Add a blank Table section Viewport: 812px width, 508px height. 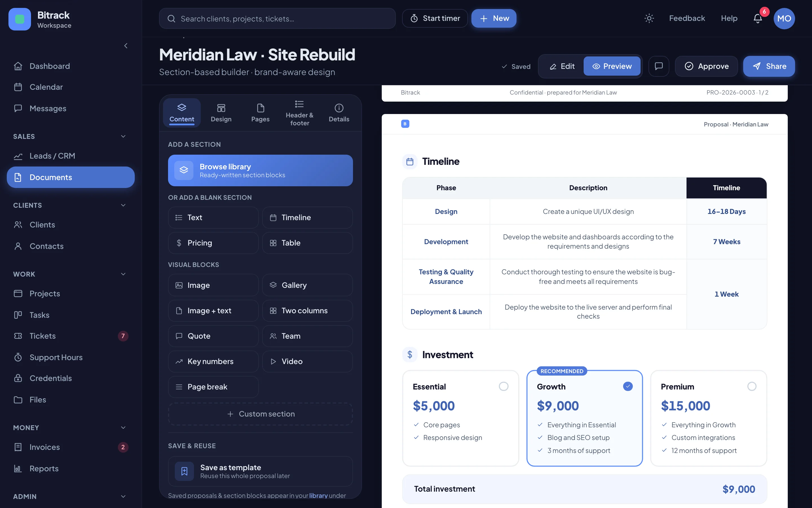(307, 243)
